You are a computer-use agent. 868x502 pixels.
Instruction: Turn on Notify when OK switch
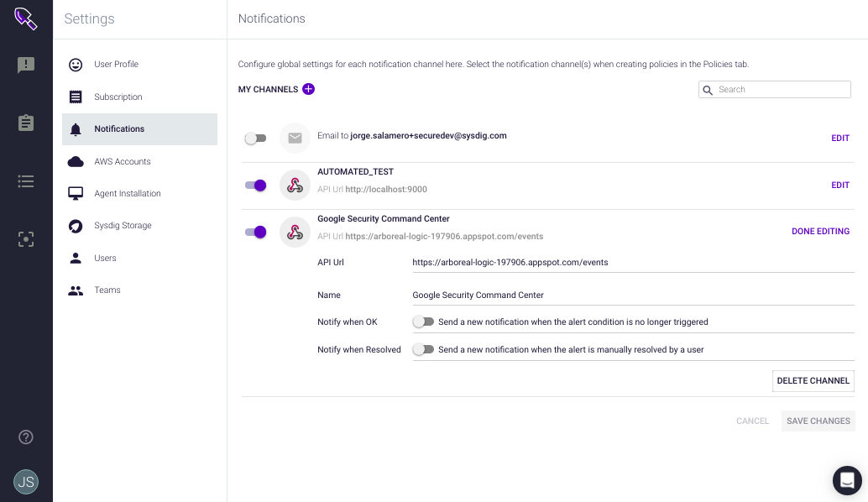[423, 322]
